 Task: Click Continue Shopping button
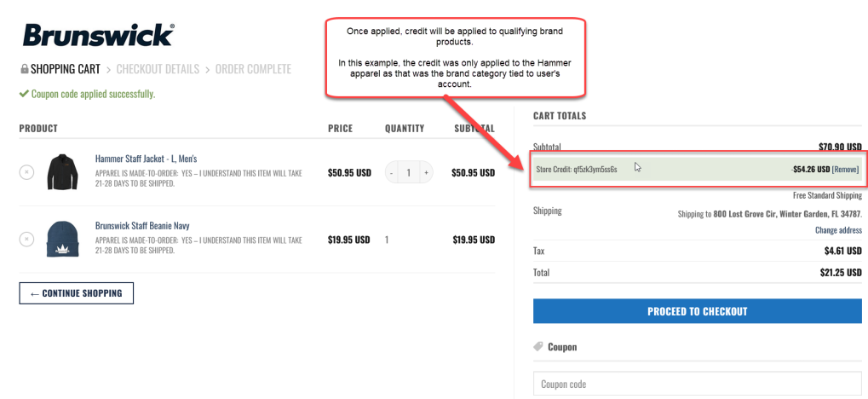tap(77, 293)
